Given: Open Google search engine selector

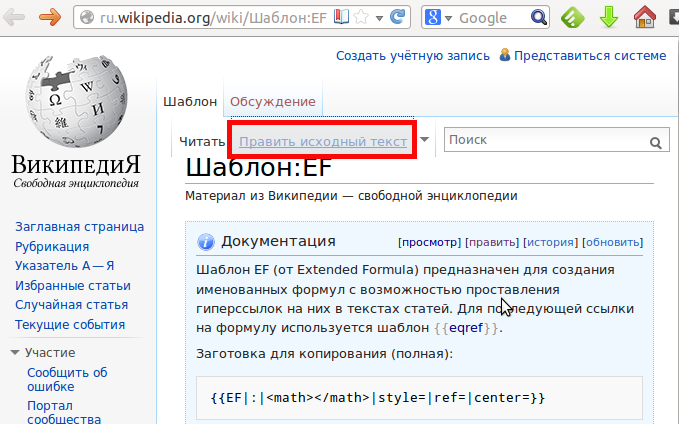Looking at the screenshot, I should tap(437, 17).
